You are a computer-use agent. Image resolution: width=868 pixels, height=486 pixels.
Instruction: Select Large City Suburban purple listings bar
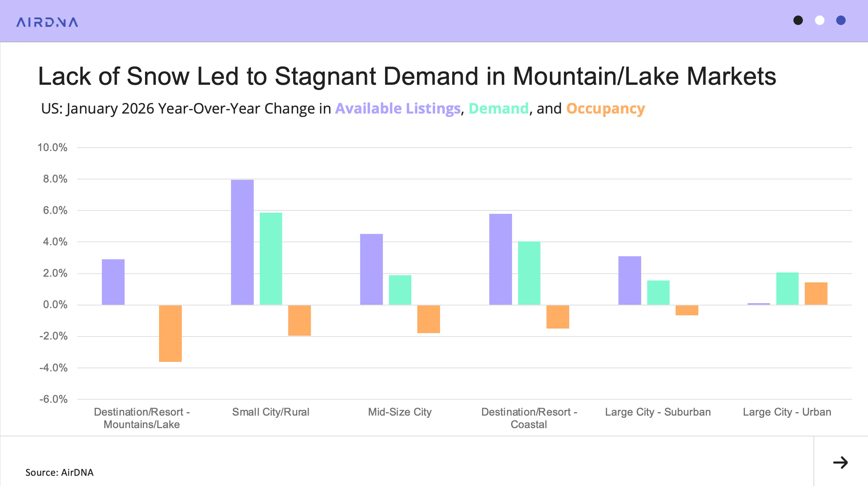(x=630, y=280)
